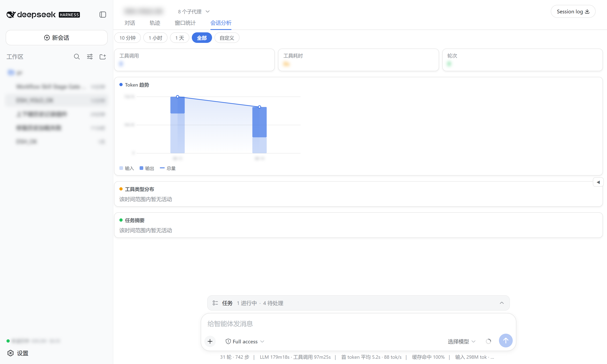Click the loading spinner icon
This screenshot has height=364, width=607.
(x=488, y=341)
